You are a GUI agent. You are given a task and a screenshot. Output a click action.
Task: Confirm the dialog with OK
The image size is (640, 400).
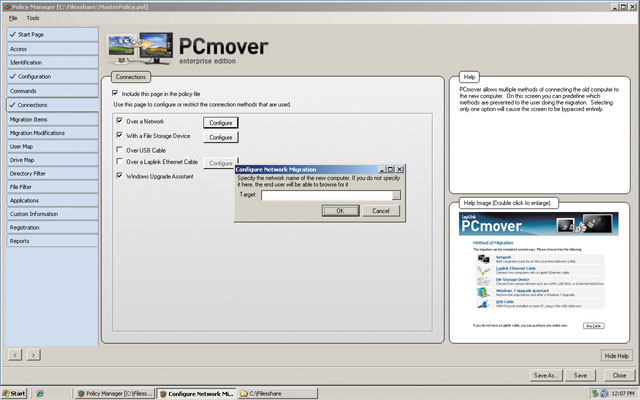coord(340,211)
